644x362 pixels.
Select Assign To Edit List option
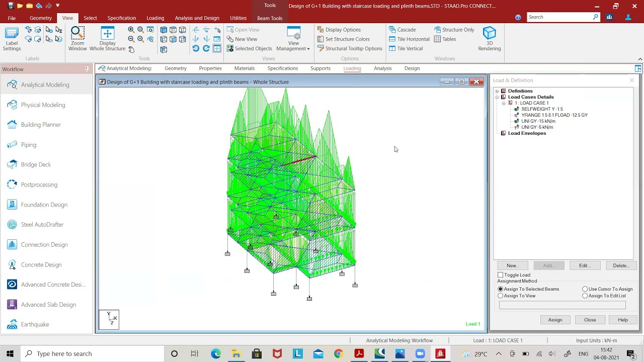click(585, 296)
